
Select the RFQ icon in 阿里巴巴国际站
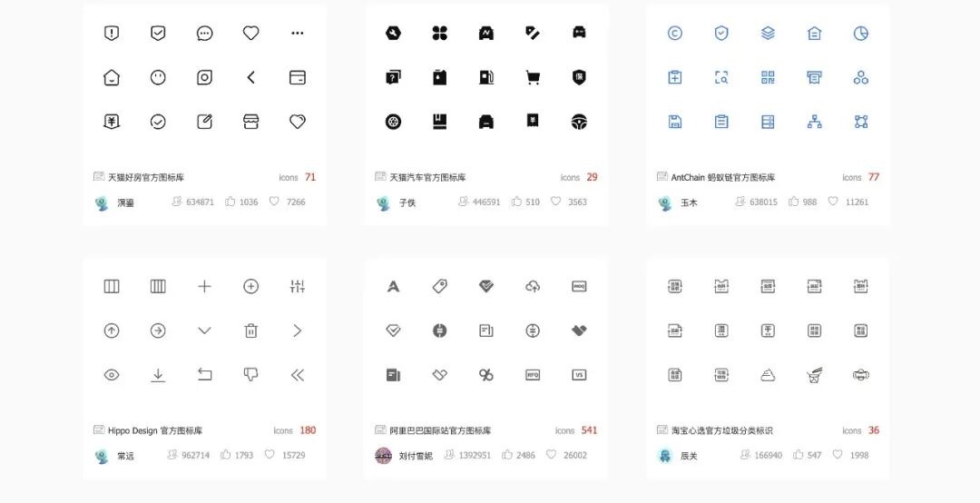533,375
